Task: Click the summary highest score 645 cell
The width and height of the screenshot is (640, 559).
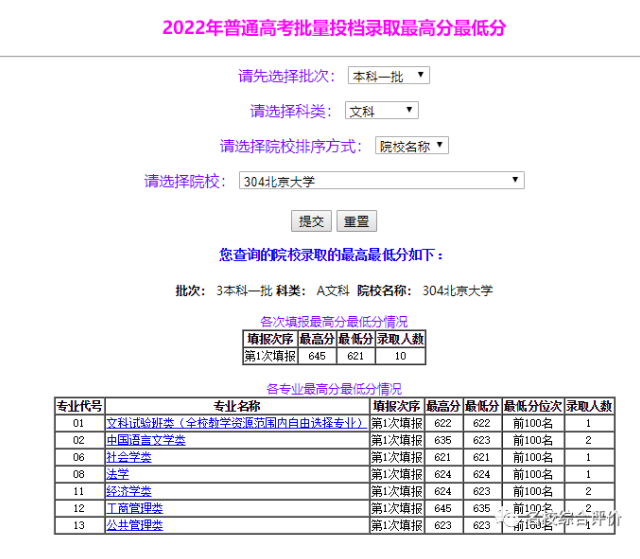Action: coord(317,356)
